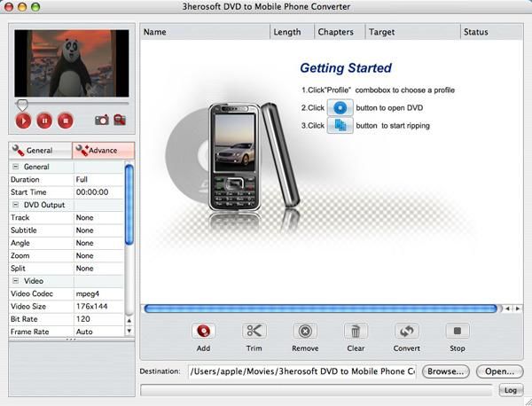Viewport: 532px width, 406px height.
Task: Select the Angle value 'None'
Action: coord(98,243)
